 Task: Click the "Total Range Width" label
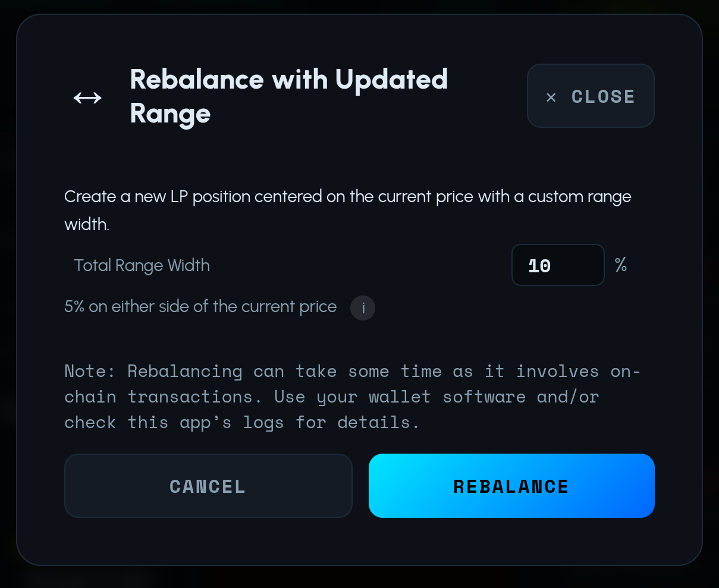pyautogui.click(x=142, y=265)
